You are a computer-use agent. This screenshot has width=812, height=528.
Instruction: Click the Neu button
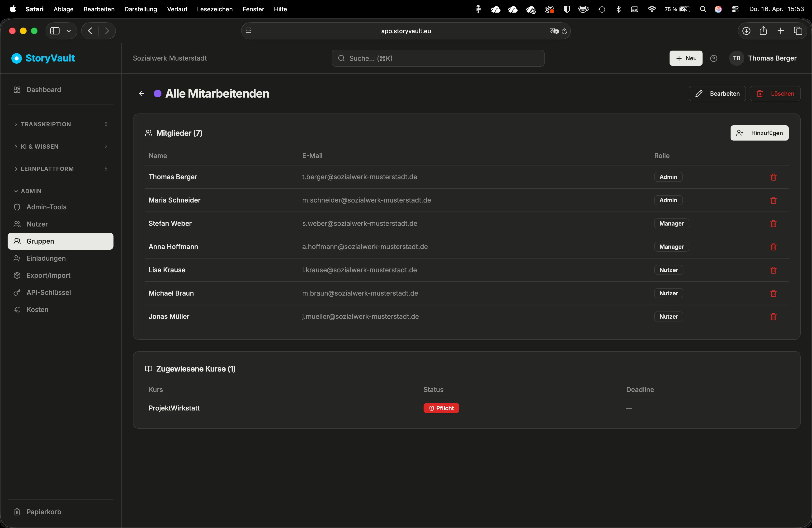tap(686, 58)
